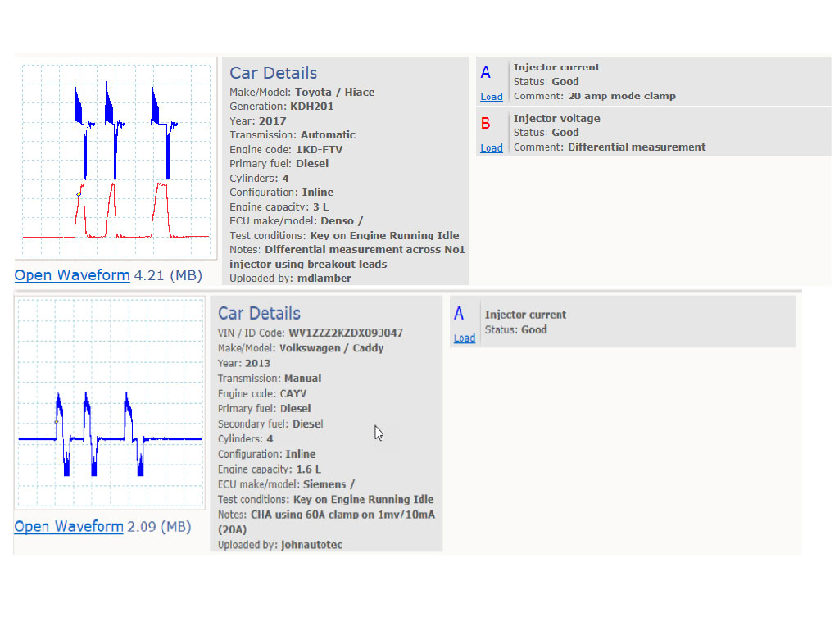The width and height of the screenshot is (839, 644).
Task: Select the 'Injector voltage' channel title
Action: (556, 118)
